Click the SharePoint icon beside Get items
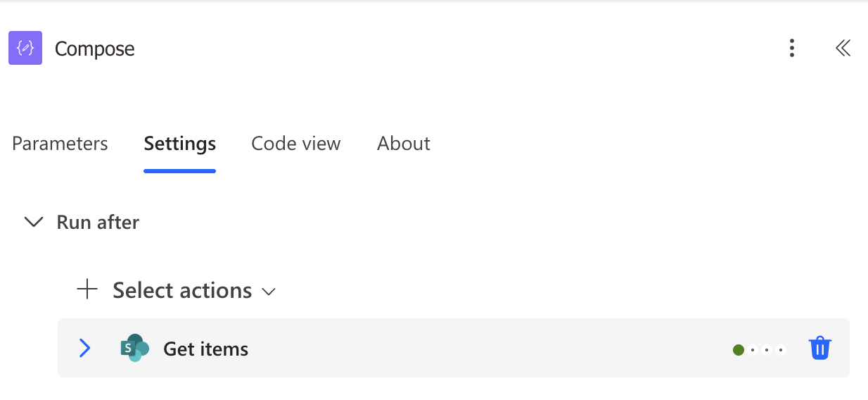 pyautogui.click(x=134, y=348)
